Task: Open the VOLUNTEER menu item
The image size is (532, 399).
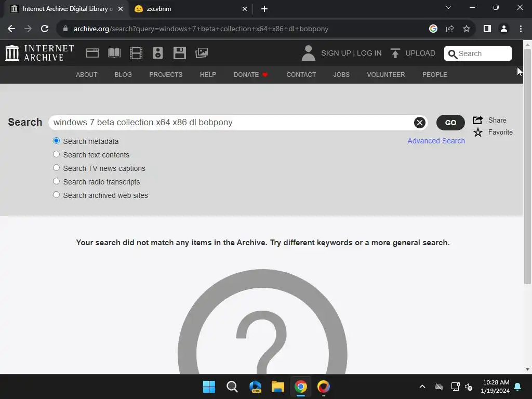Action: (x=386, y=75)
